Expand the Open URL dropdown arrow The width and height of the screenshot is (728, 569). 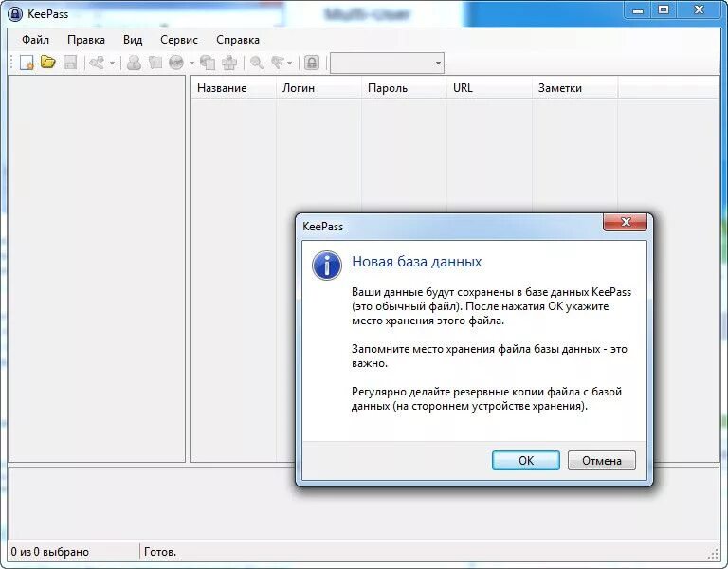click(191, 64)
